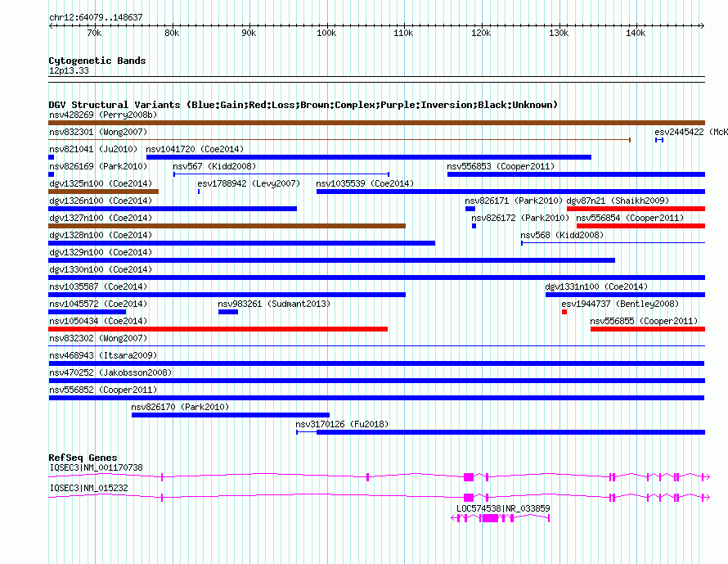The image size is (728, 564).
Task: Select the nsv1035539 (Coe2014) label
Action: [x=365, y=183]
